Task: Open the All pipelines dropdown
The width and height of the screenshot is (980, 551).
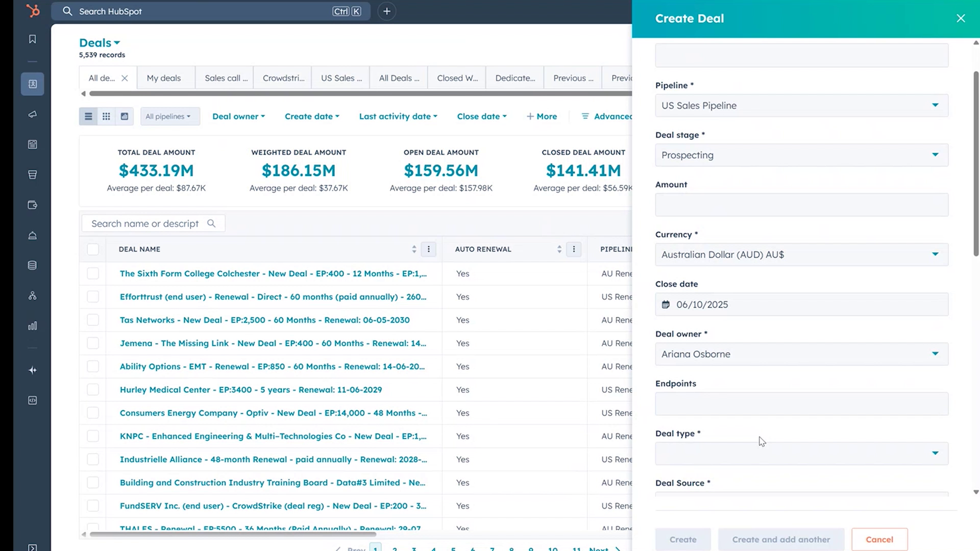Action: pos(169,116)
